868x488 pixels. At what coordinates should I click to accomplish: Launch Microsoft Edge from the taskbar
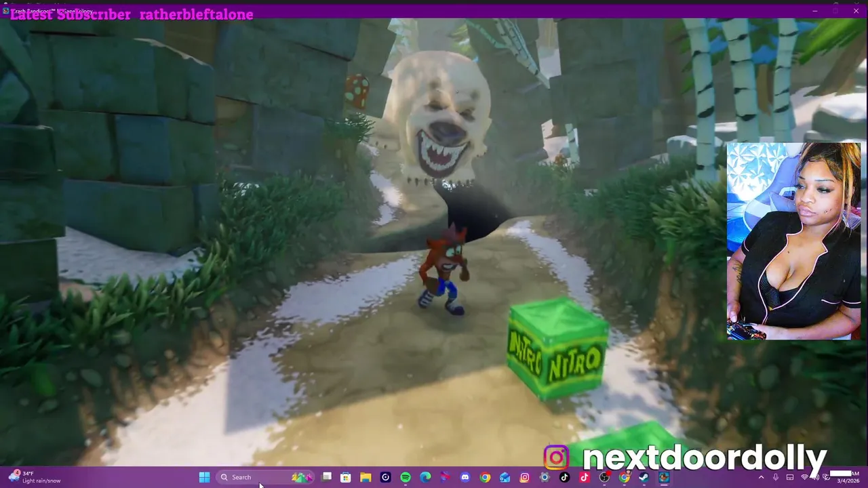tap(425, 477)
